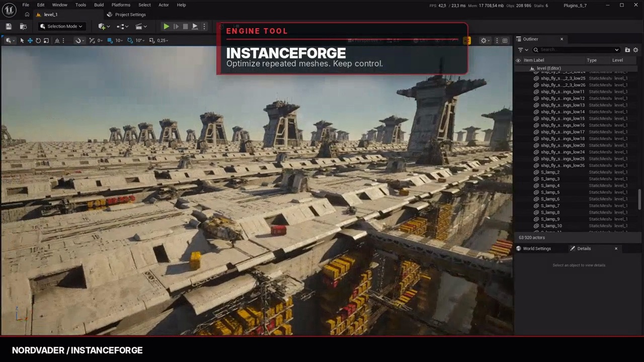The image size is (644, 362).
Task: Open the transform tools overflow dots
Action: (63, 41)
